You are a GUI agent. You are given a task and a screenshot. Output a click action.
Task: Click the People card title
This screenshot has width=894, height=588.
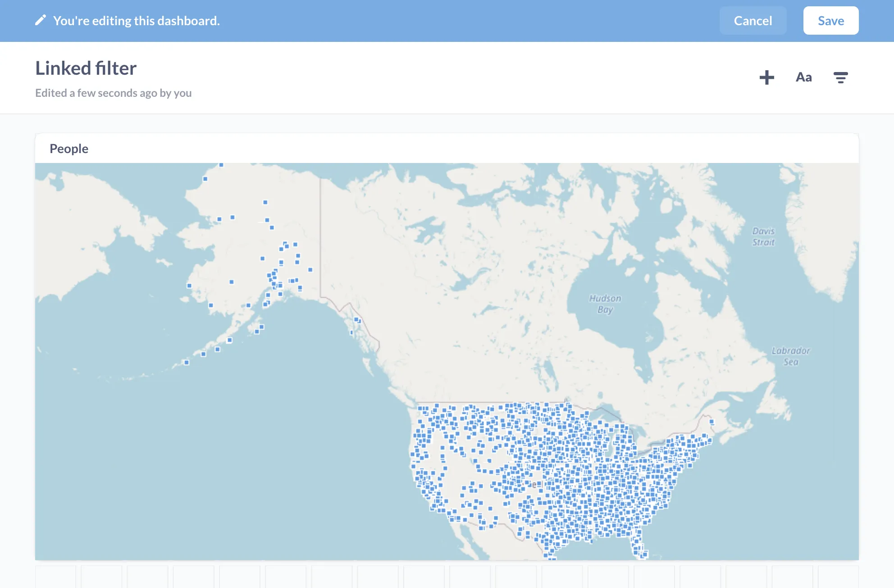tap(69, 149)
